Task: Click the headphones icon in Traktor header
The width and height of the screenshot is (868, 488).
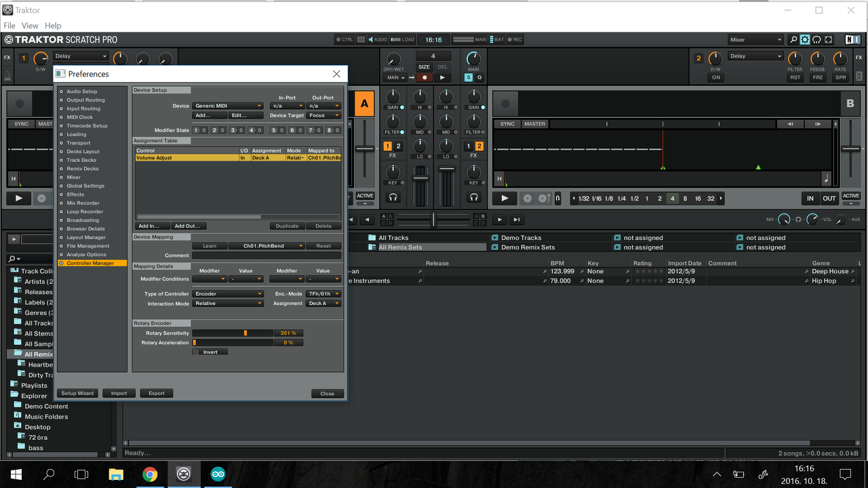Action: click(816, 40)
